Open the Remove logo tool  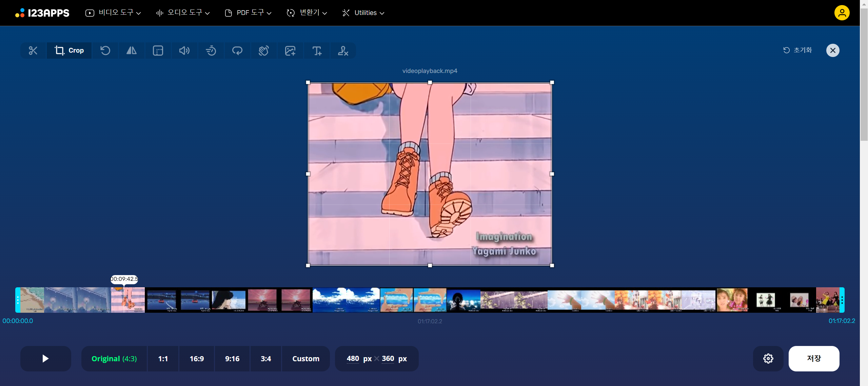[343, 51]
